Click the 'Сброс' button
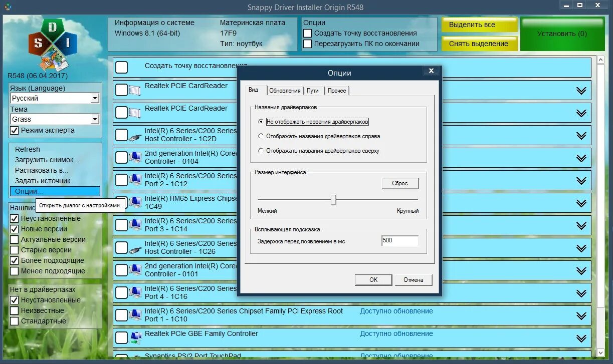The width and height of the screenshot is (613, 364). (x=400, y=183)
